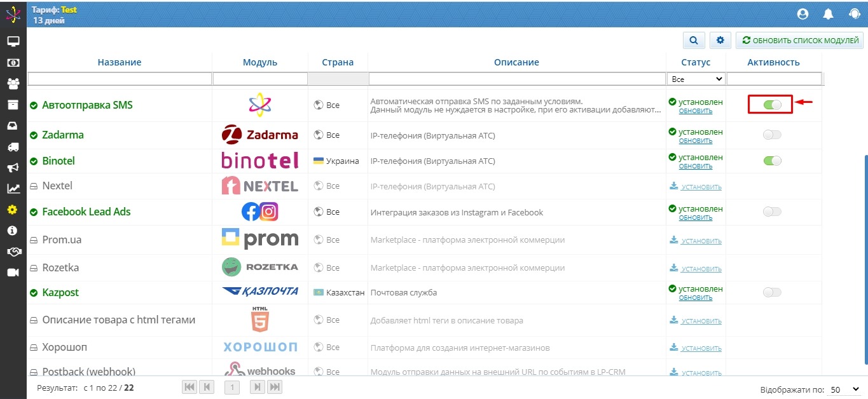Click the magnifier search button

pos(693,41)
